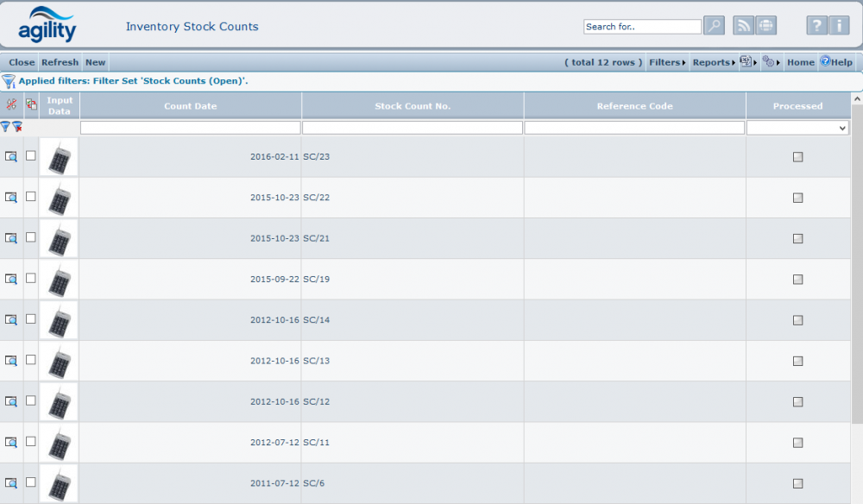Open the Processed filter dropdown
The image size is (863, 504).
coord(797,128)
